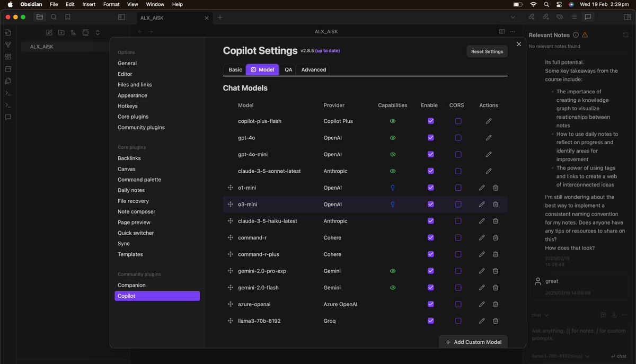Open the backlinks icon in right sidebar header
This screenshot has width=636, height=364.
[x=532, y=17]
